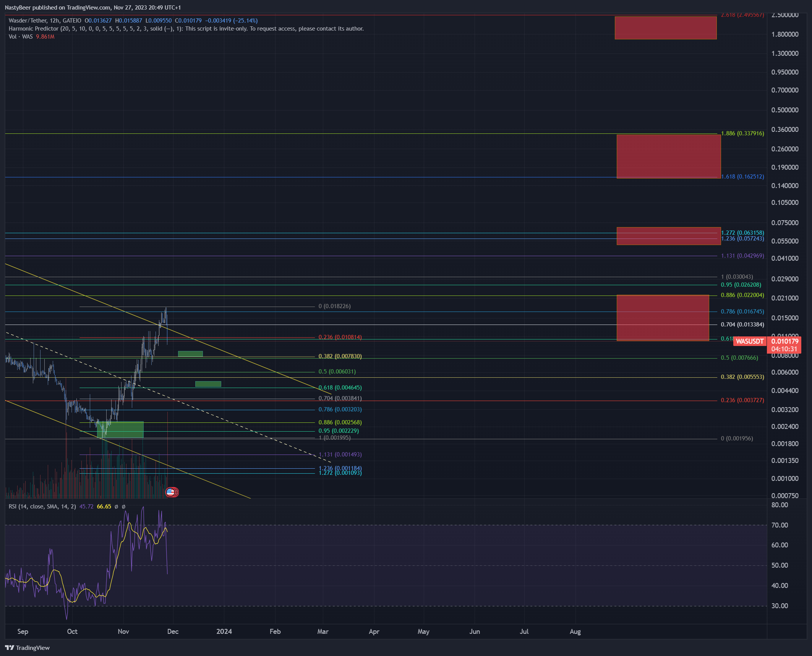Select the 0.786 (0.016745) Fibonacci label
812x656 pixels.
(742, 312)
